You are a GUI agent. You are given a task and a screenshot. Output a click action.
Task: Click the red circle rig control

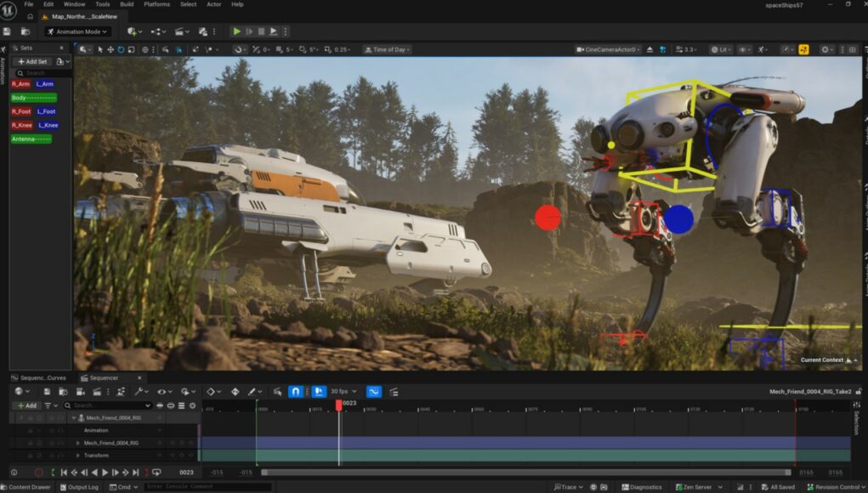547,218
